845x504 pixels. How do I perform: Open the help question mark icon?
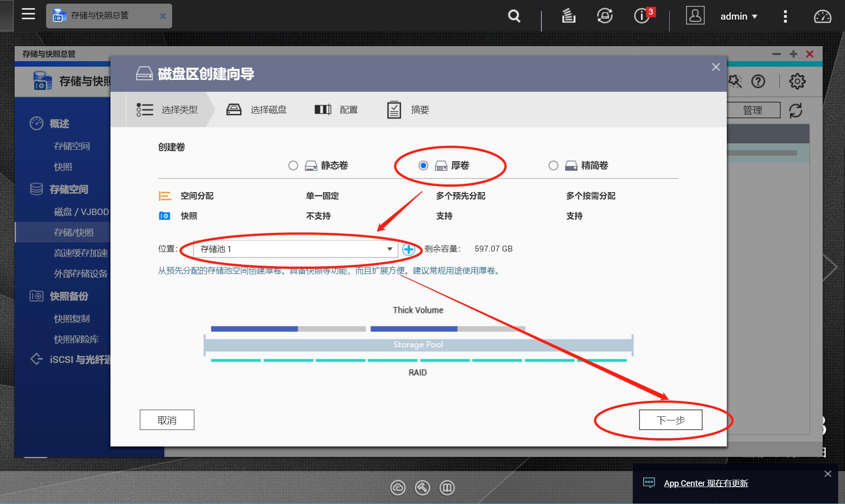point(759,82)
